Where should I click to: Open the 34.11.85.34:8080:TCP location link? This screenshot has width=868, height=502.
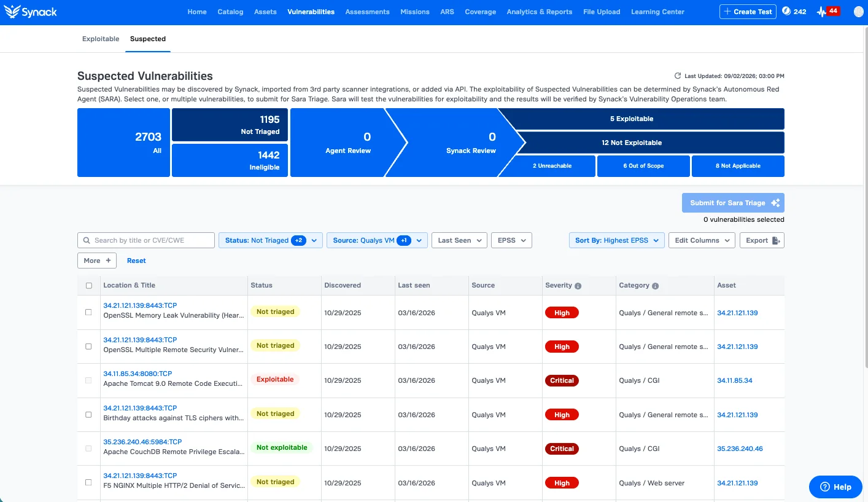(138, 374)
